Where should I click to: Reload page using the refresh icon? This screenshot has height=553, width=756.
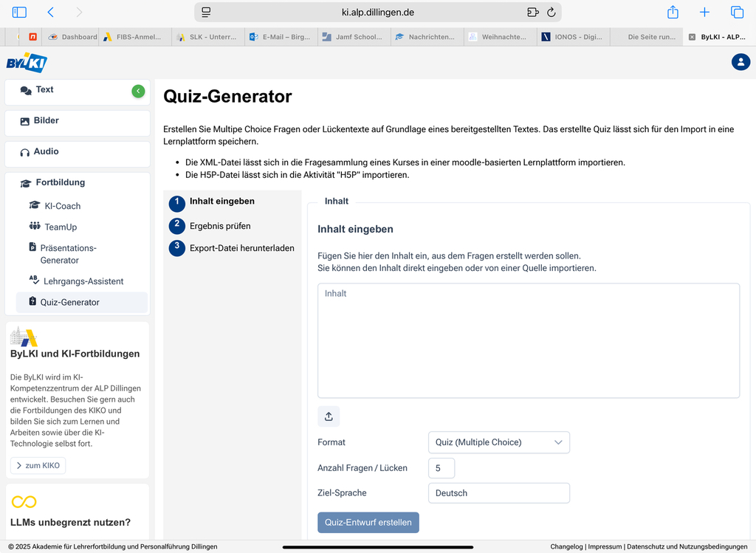coord(551,12)
